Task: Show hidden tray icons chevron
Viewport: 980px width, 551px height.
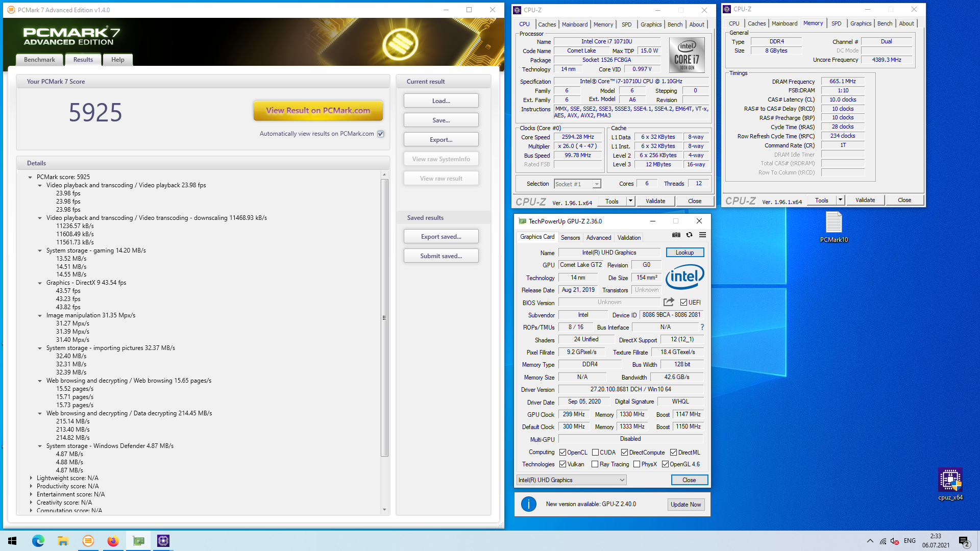Action: click(869, 541)
